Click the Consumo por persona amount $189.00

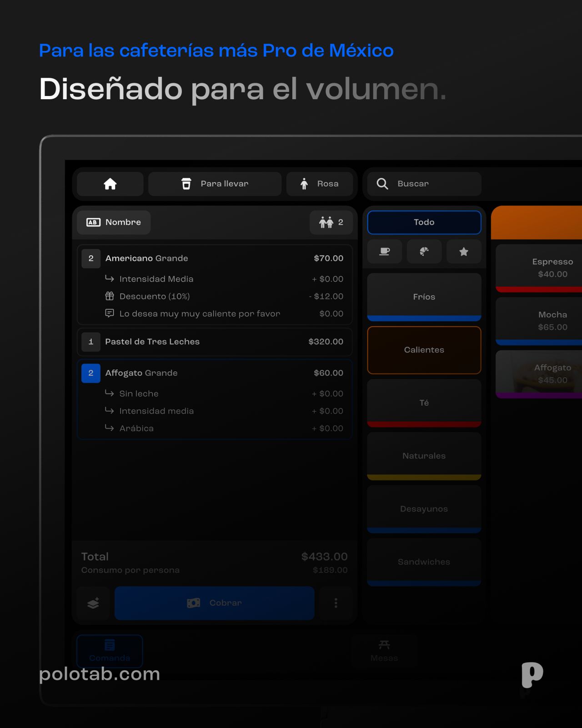330,570
